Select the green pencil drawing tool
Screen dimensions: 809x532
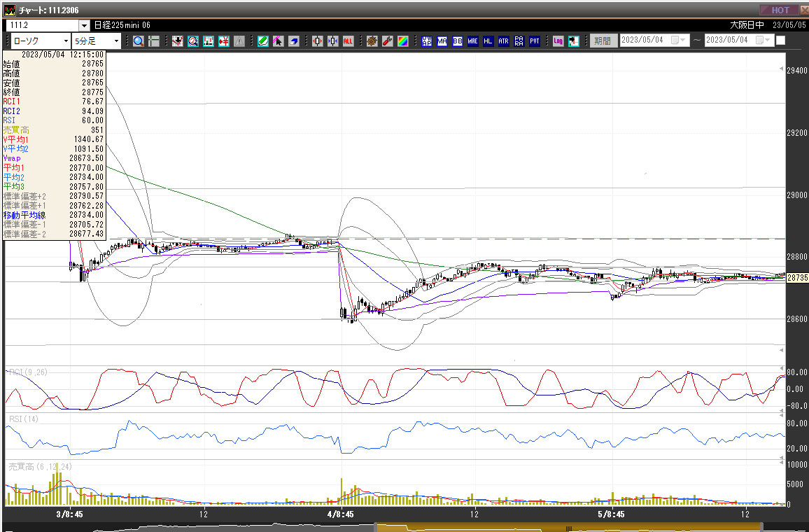pyautogui.click(x=263, y=41)
